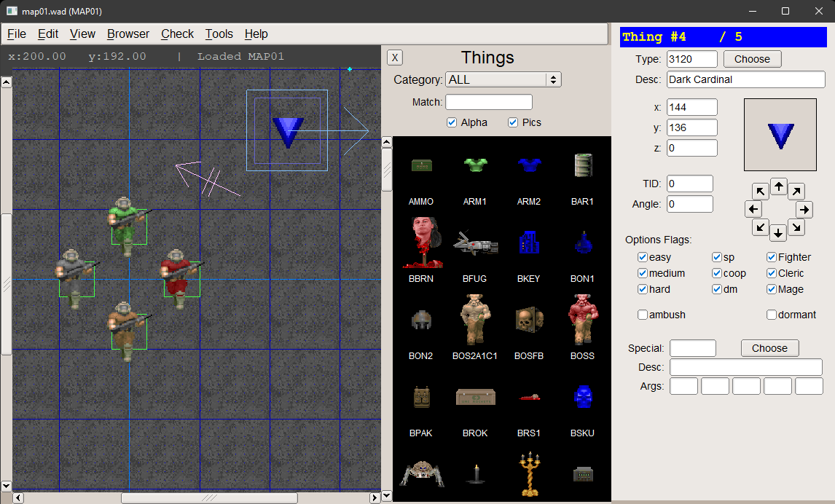835x504 pixels.
Task: Toggle the Fighter class flag
Action: point(772,257)
